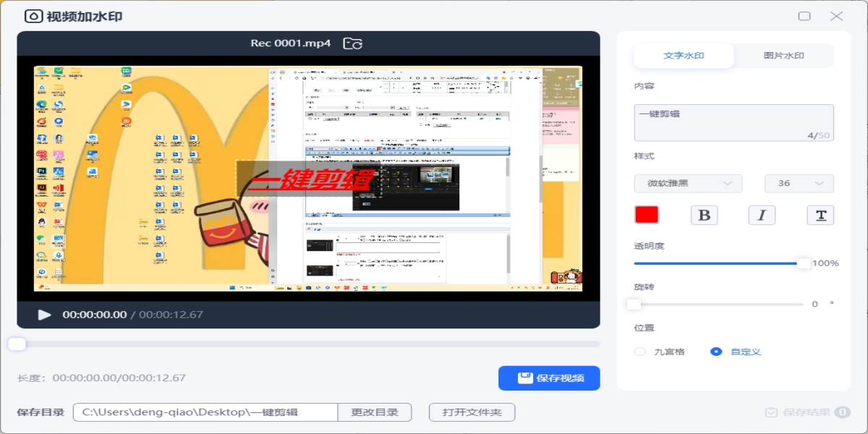Click the save results icon
The image size is (868, 434).
point(772,412)
